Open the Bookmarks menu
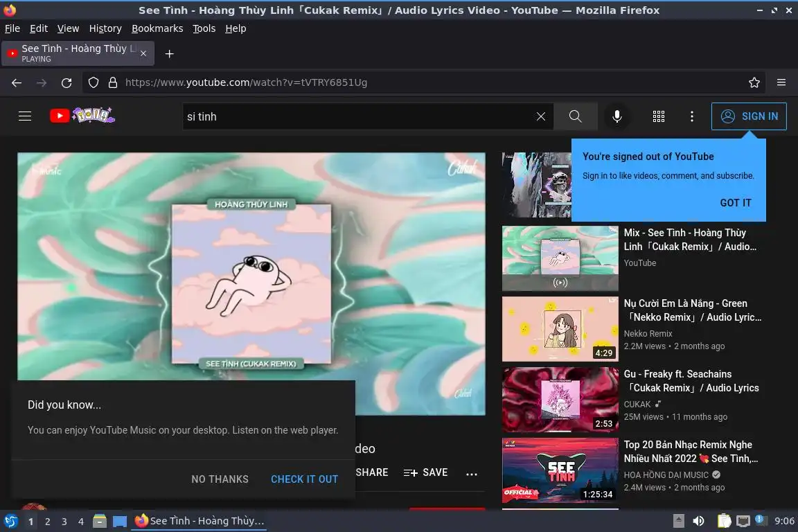Screen dimensions: 798x532 (x=157, y=28)
